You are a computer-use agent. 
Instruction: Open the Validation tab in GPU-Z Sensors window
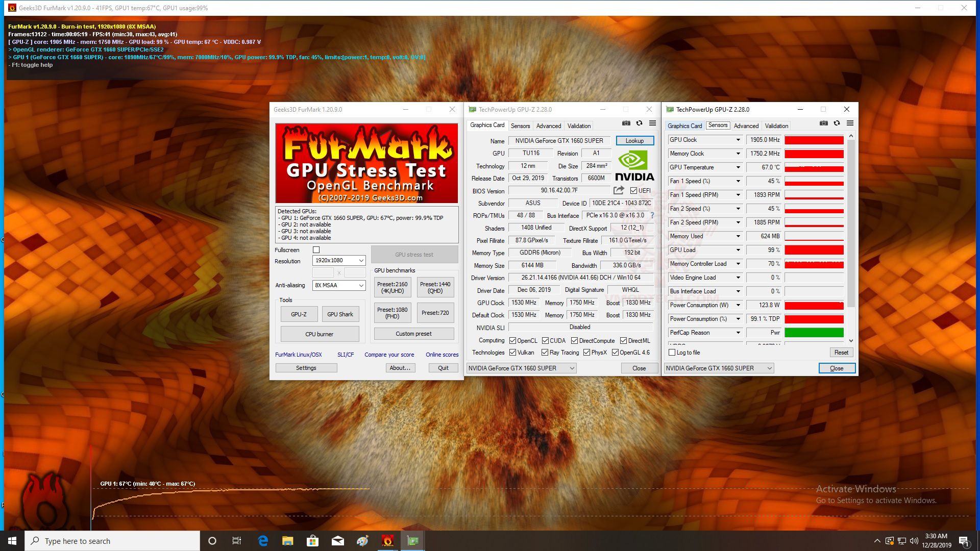tap(776, 126)
